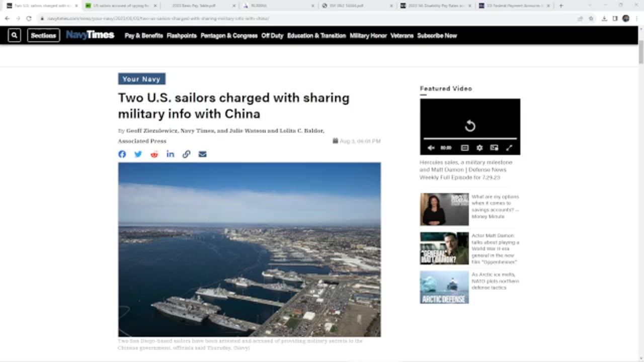The height and width of the screenshot is (362, 644).
Task: Open browser share icon in address bar
Action: pos(580,18)
